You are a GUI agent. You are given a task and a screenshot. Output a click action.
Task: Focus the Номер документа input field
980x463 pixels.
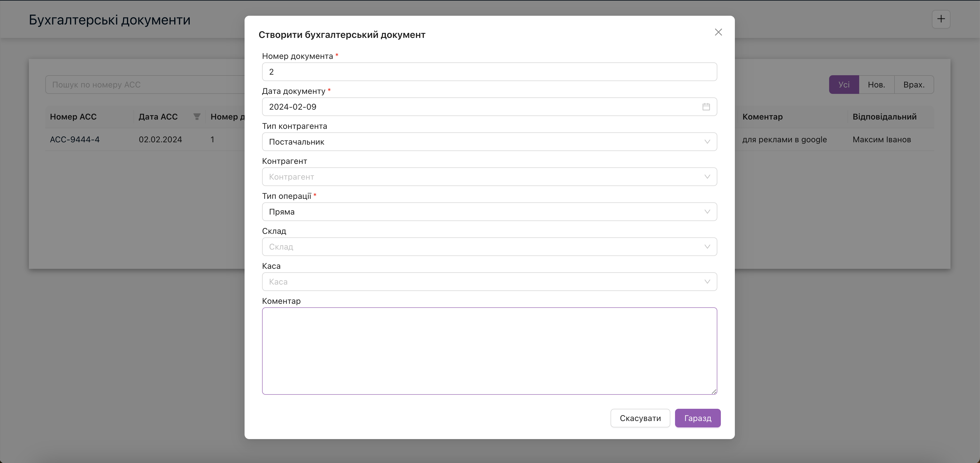tap(489, 72)
